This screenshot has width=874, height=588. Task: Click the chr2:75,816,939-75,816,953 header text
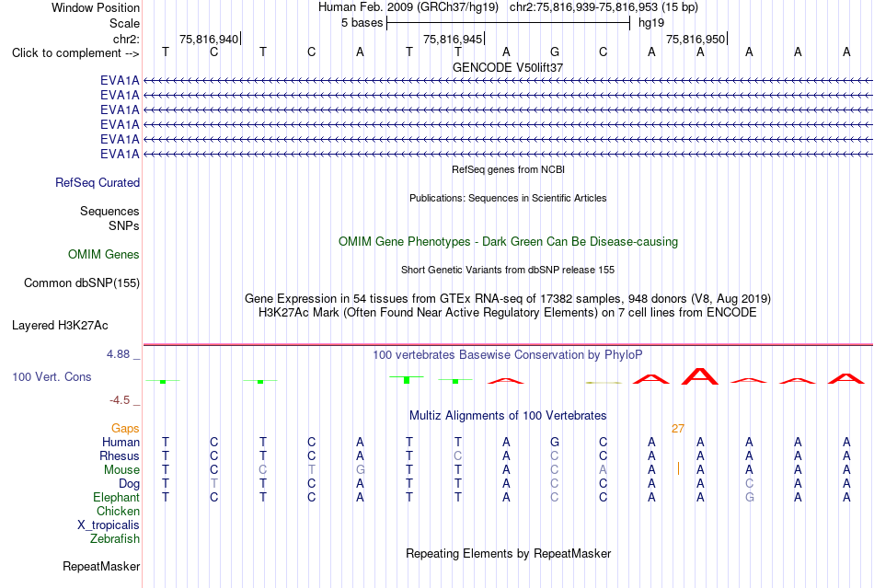tap(604, 7)
